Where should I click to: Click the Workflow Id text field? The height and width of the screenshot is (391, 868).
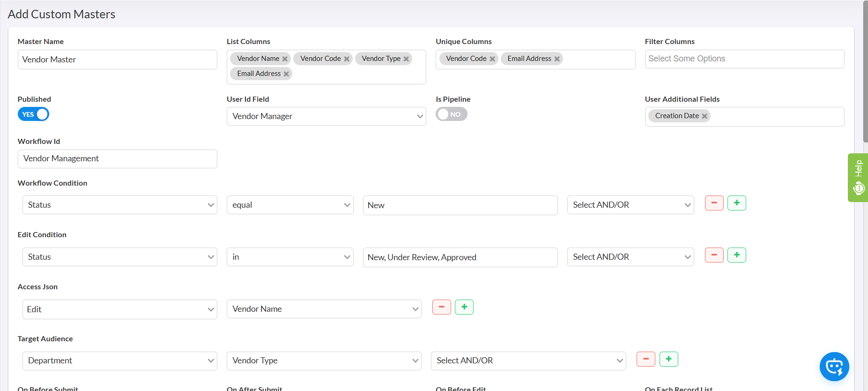click(117, 159)
